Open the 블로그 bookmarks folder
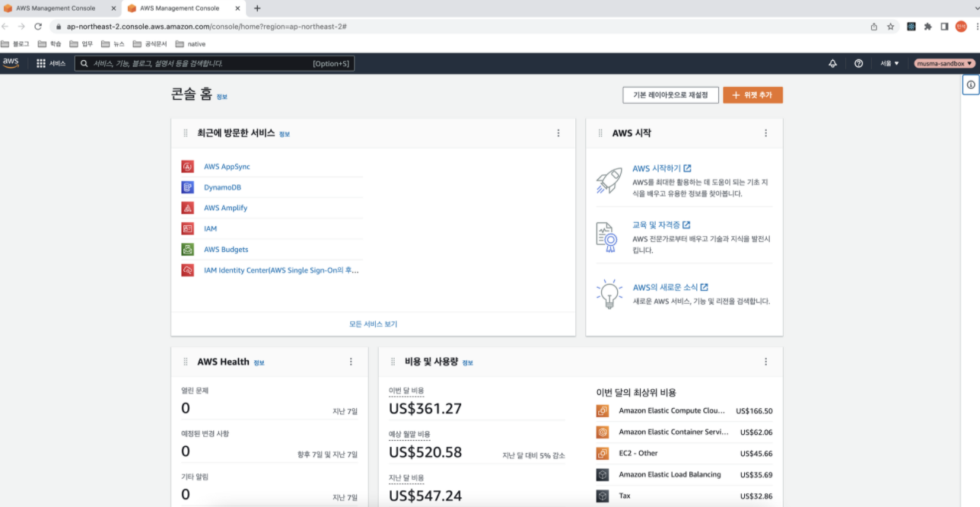The height and width of the screenshot is (507, 980). click(16, 44)
